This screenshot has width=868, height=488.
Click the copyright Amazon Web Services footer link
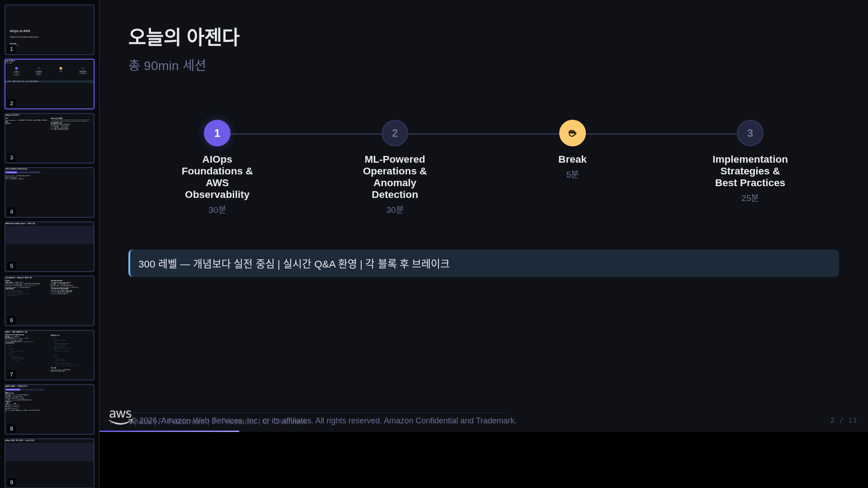pyautogui.click(x=324, y=421)
